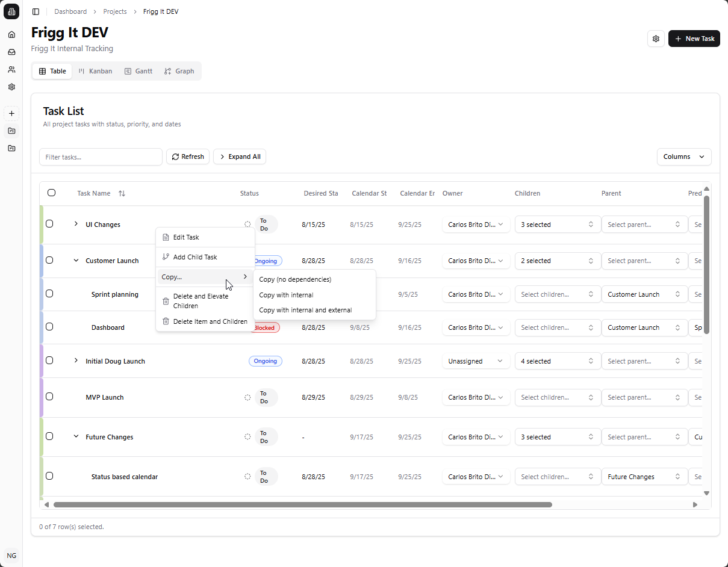Choose Add Child Task from context menu
Image resolution: width=728 pixels, height=567 pixels.
(205, 257)
